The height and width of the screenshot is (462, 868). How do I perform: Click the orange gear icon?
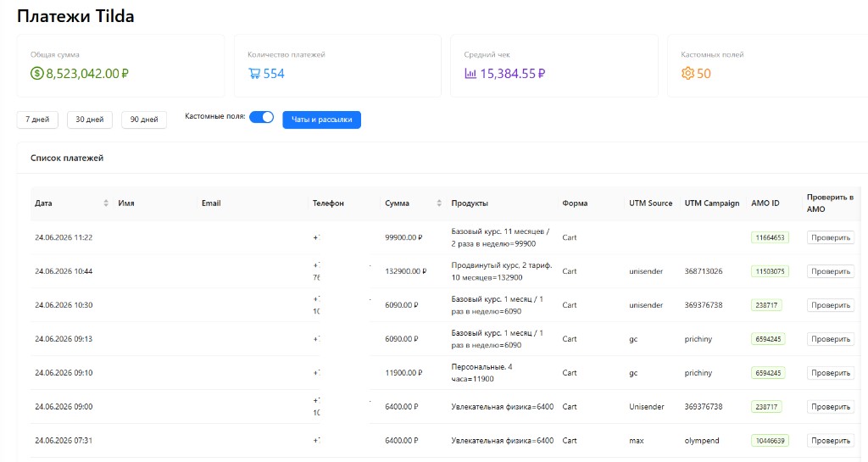pyautogui.click(x=687, y=74)
